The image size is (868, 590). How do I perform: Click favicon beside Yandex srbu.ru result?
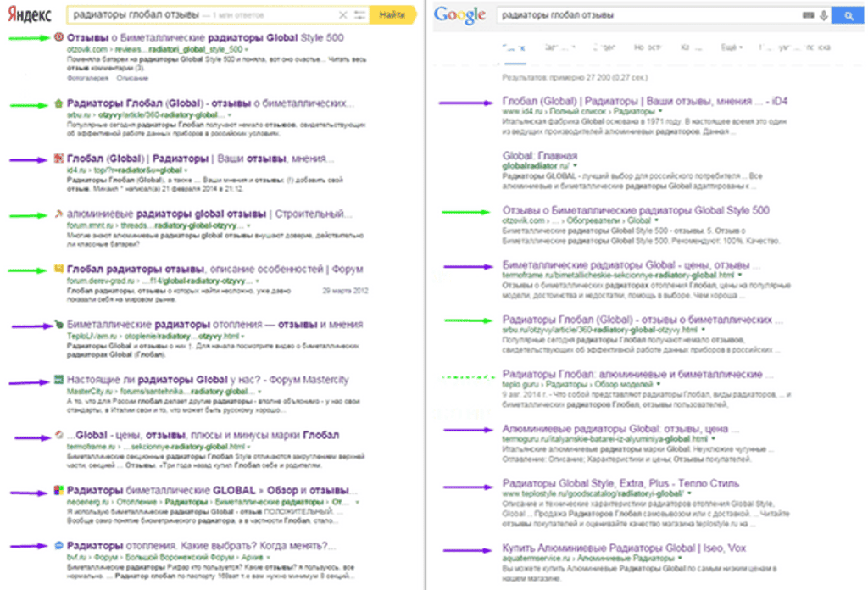click(x=58, y=103)
